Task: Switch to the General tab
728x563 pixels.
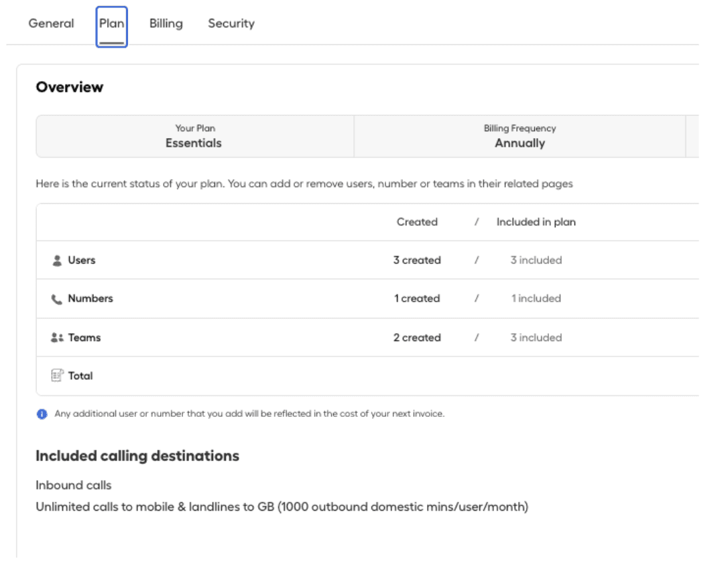Action: pos(51,23)
